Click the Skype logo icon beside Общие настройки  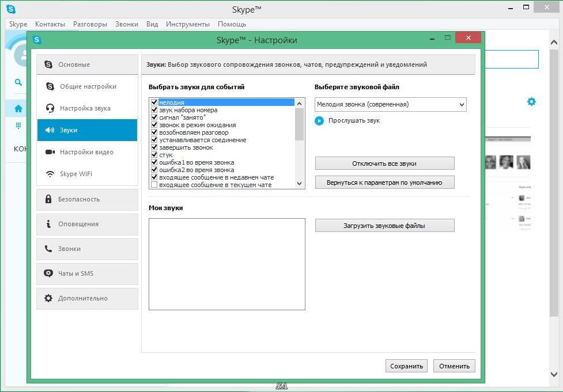tap(50, 86)
